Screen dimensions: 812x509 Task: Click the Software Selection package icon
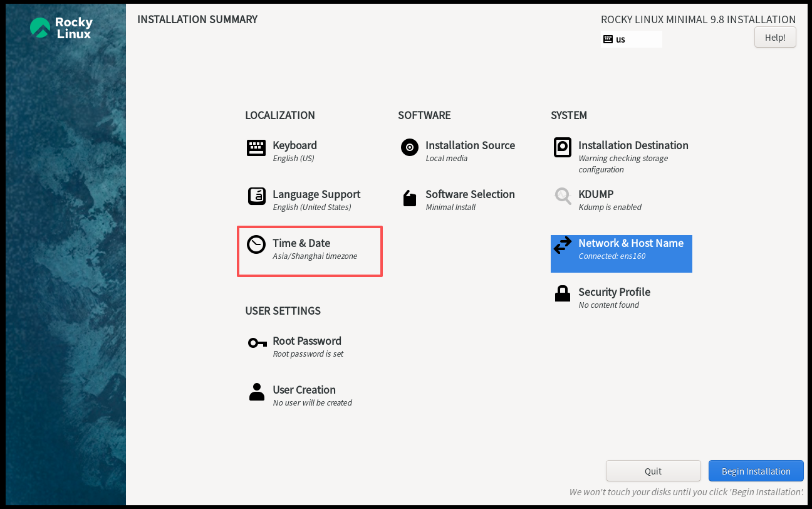pos(410,197)
